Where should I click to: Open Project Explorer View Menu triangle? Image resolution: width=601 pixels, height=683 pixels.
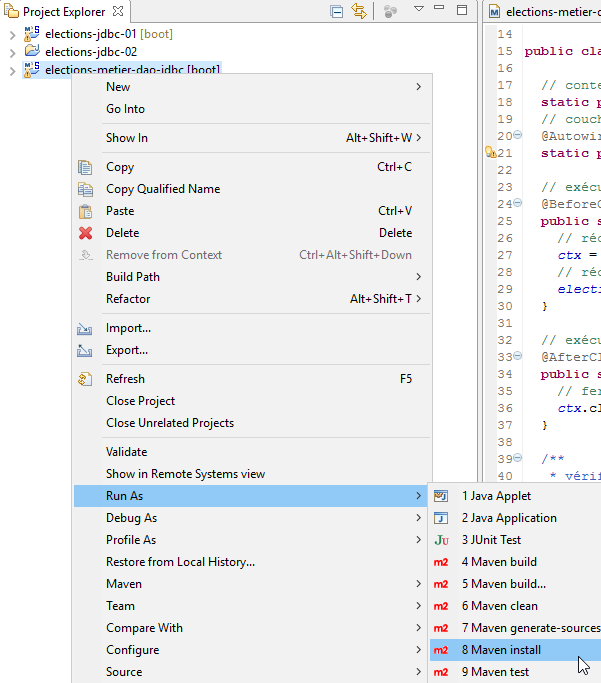[419, 10]
